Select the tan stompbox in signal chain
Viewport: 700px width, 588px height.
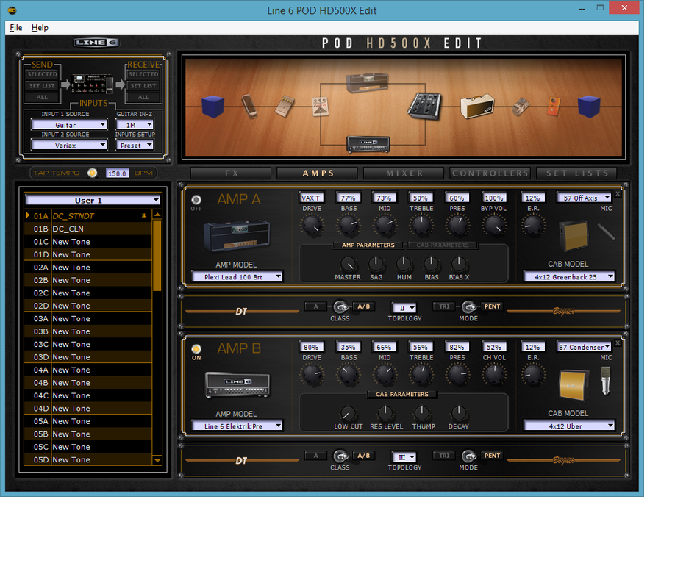(x=285, y=107)
